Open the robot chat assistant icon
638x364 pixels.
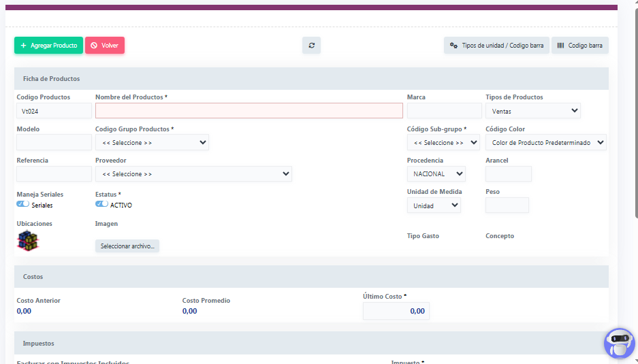(618, 343)
